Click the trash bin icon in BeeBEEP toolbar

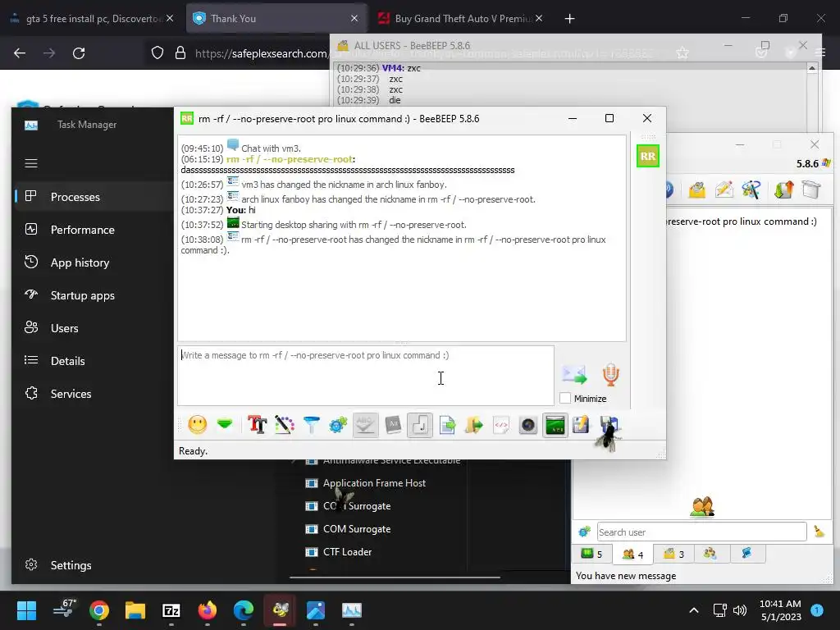coord(811,189)
